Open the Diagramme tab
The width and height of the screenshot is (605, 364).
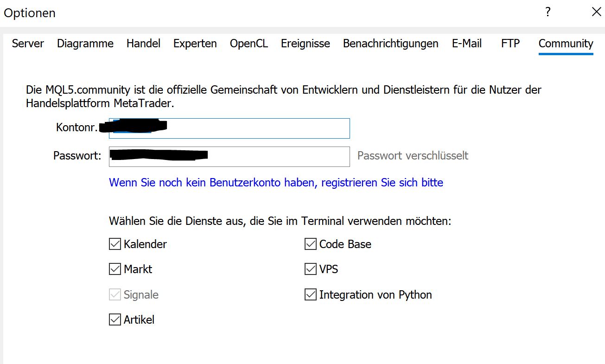pyautogui.click(x=85, y=44)
